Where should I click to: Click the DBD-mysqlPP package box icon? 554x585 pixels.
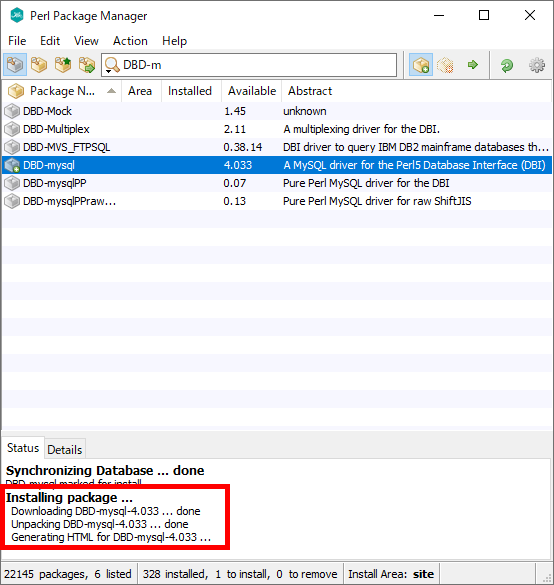coord(12,183)
